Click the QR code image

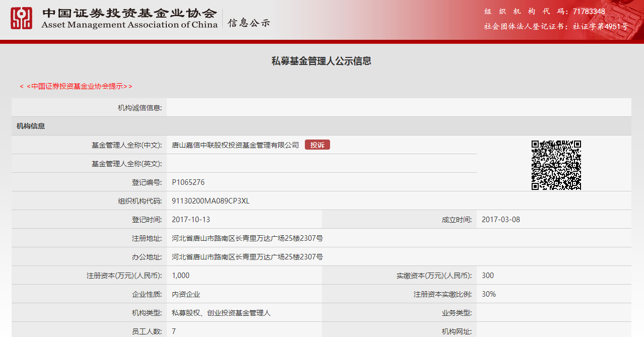tap(556, 165)
